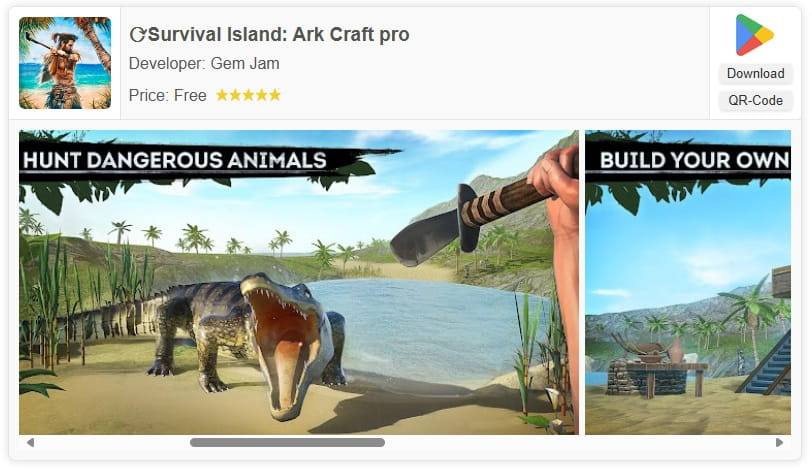Open the Build Your Own screenshot
The image size is (812, 470).
[688, 282]
